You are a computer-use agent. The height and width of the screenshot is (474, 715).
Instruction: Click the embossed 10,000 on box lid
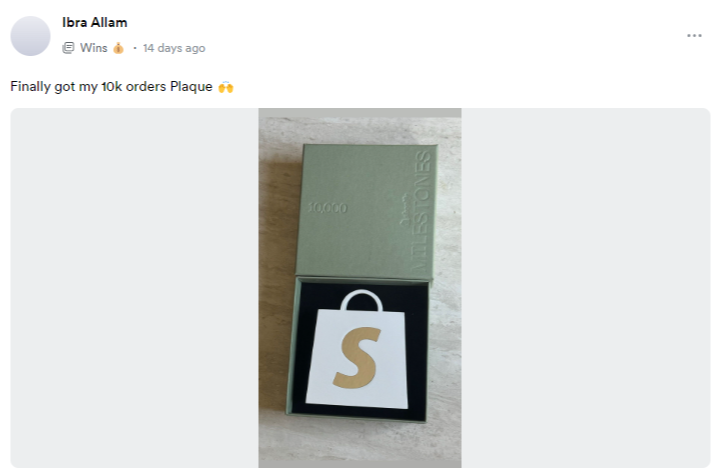(x=327, y=208)
